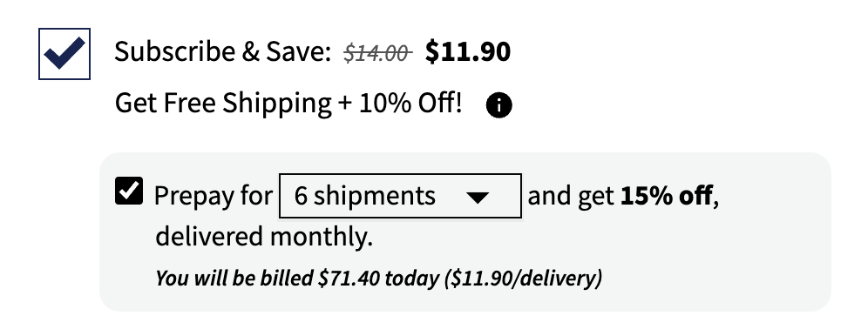This screenshot has width=868, height=336.
Task: Click the bold 15% off text
Action: (x=667, y=196)
